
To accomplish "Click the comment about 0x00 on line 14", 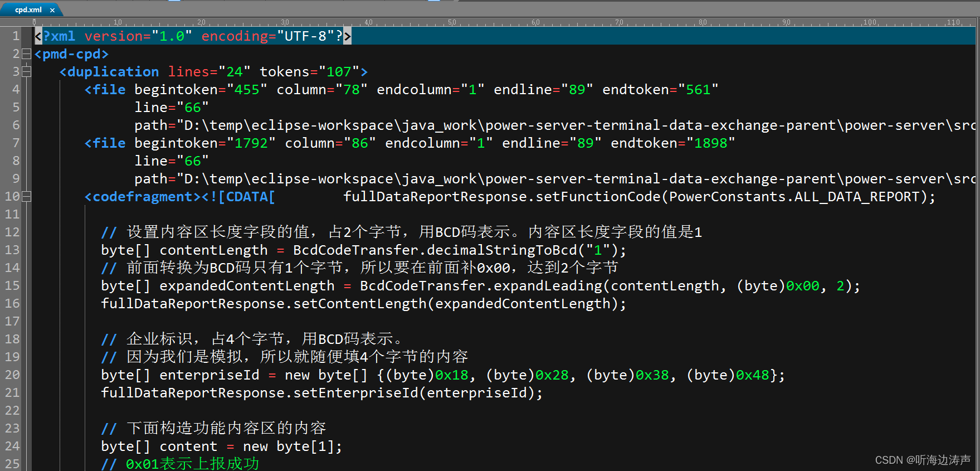I will 360,268.
